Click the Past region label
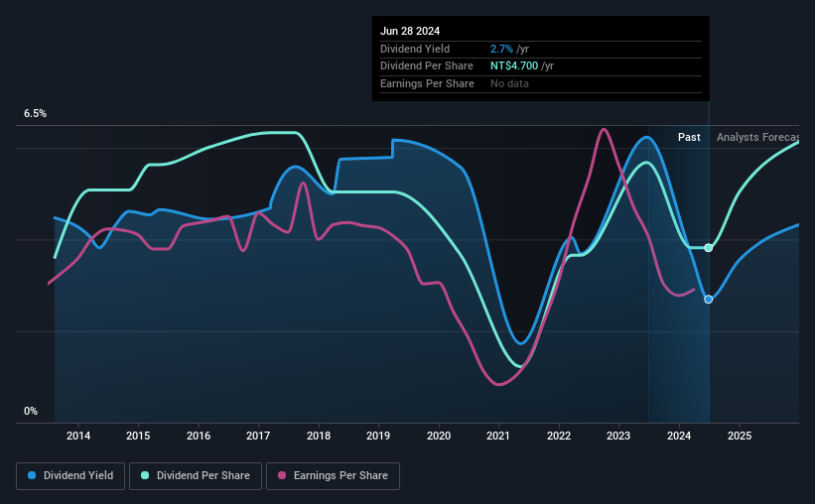The image size is (815, 504). [689, 137]
